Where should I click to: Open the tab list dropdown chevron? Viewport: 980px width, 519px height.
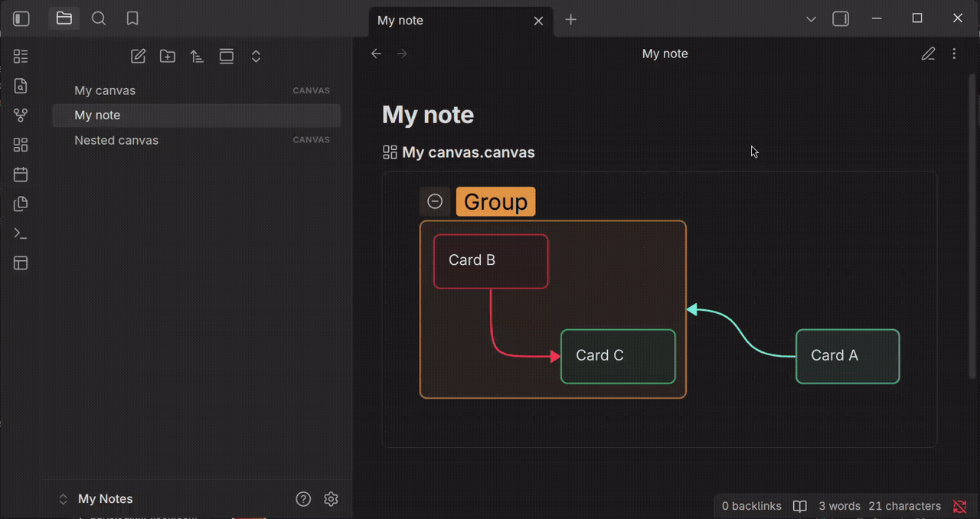click(x=812, y=19)
